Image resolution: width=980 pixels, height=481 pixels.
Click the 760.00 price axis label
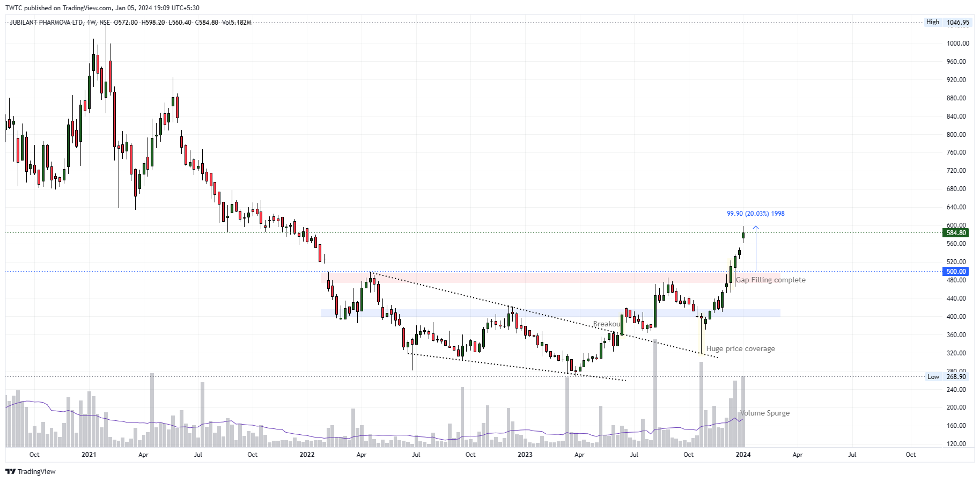(956, 152)
